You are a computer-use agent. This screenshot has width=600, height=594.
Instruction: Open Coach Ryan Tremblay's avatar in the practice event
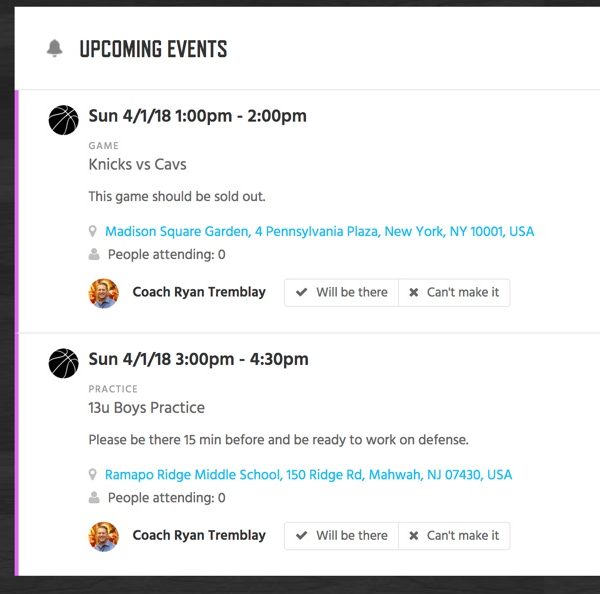point(104,537)
